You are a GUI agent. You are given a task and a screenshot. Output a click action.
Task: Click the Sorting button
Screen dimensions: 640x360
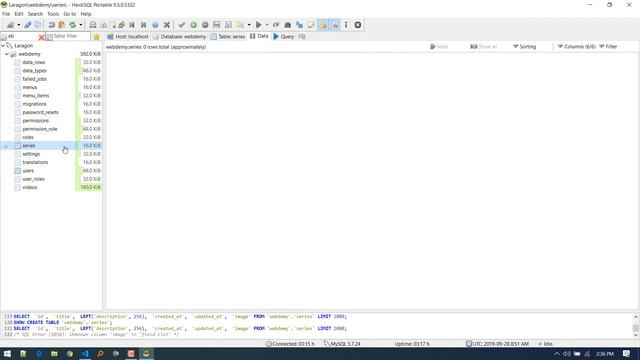pos(524,47)
